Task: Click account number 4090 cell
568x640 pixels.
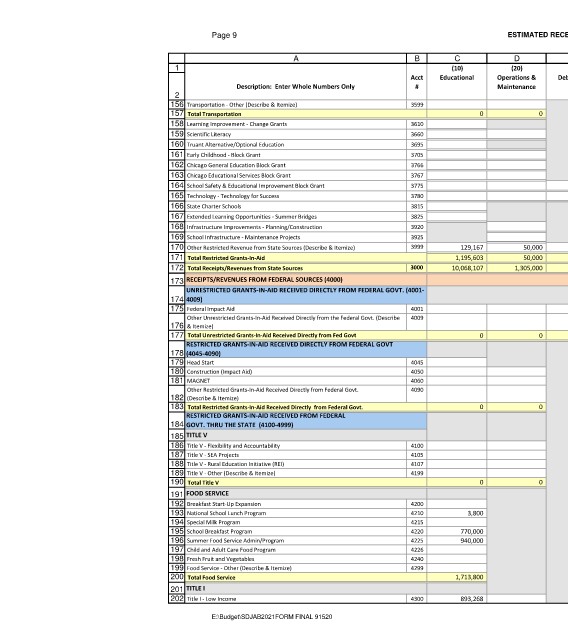Action: click(x=417, y=394)
